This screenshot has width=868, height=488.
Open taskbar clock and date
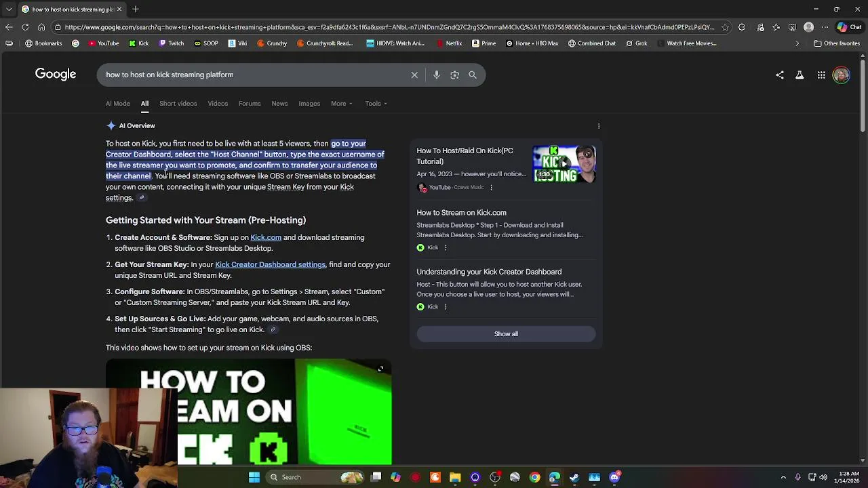pos(849,477)
